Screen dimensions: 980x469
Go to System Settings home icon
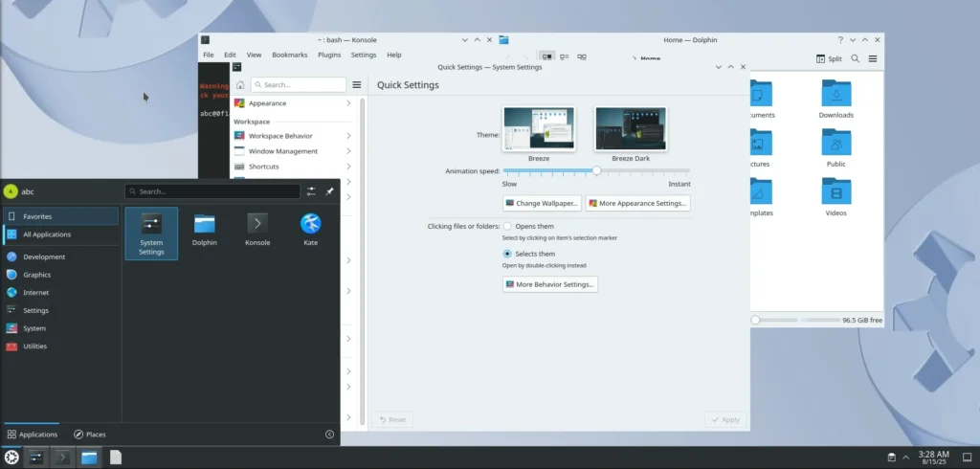[240, 85]
